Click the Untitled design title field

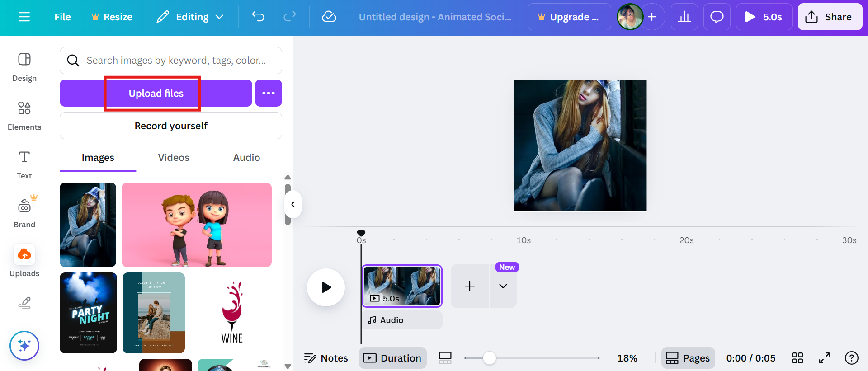435,17
